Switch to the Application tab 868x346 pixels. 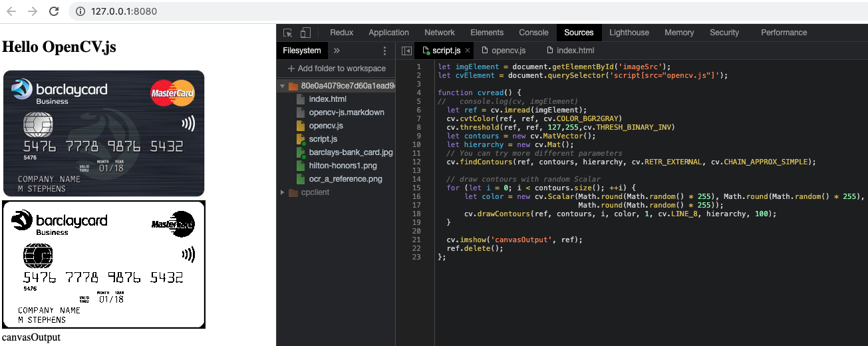point(388,33)
